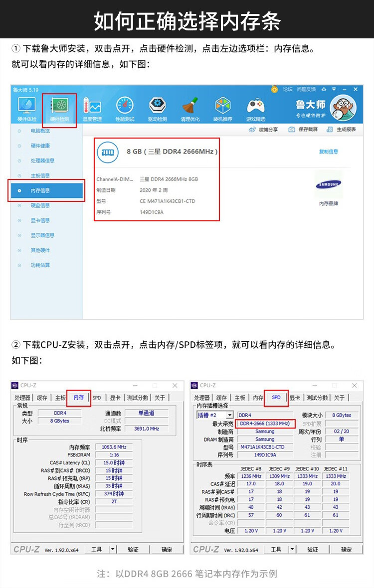Click the 保存截屏 camera icon
This screenshot has height=588, width=374.
tap(292, 130)
